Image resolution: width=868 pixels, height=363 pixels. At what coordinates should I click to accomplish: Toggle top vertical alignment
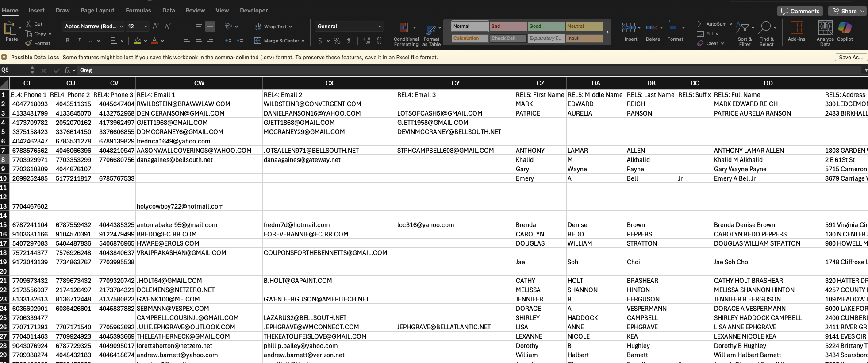tap(187, 27)
